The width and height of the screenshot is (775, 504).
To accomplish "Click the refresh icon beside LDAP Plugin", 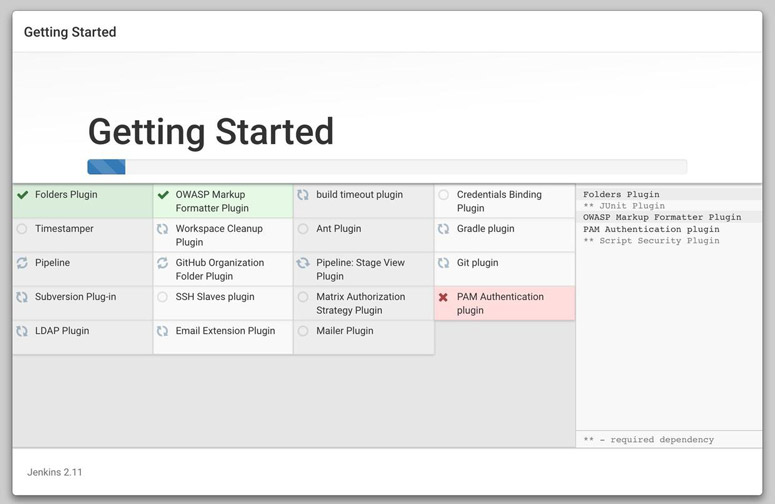I will 22,331.
